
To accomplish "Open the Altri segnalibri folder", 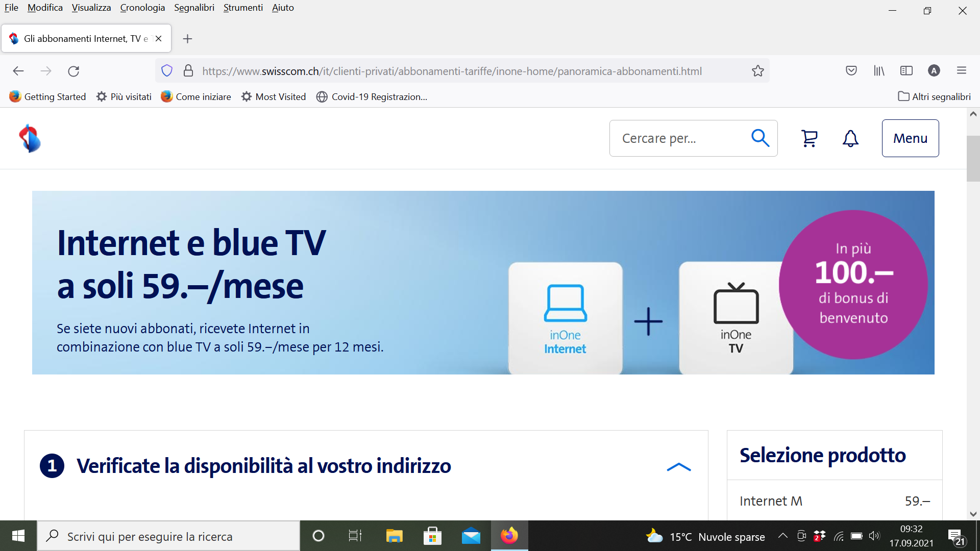I will 934,96.
